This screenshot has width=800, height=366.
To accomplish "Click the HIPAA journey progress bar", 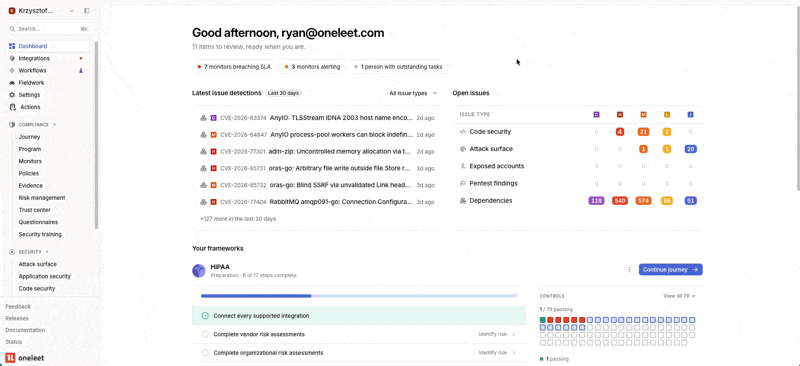I will [x=359, y=296].
